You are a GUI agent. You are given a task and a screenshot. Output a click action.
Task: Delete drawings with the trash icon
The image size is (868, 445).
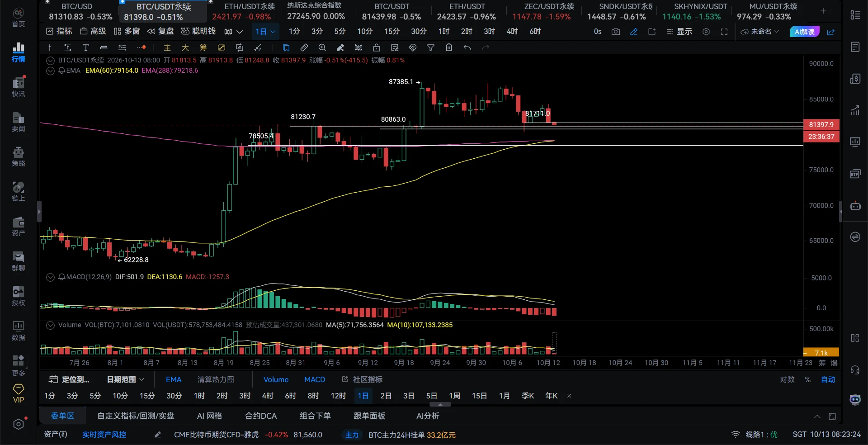[x=449, y=47]
